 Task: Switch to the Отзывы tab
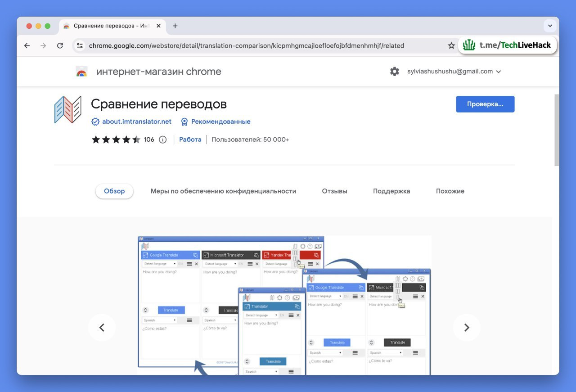(x=334, y=191)
